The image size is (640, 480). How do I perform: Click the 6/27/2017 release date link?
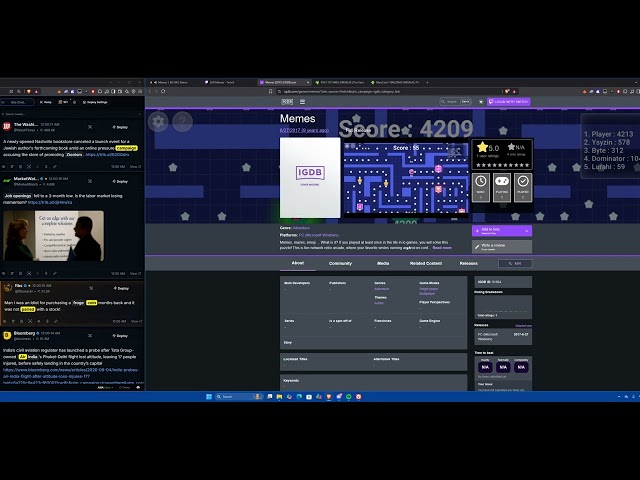[304, 130]
